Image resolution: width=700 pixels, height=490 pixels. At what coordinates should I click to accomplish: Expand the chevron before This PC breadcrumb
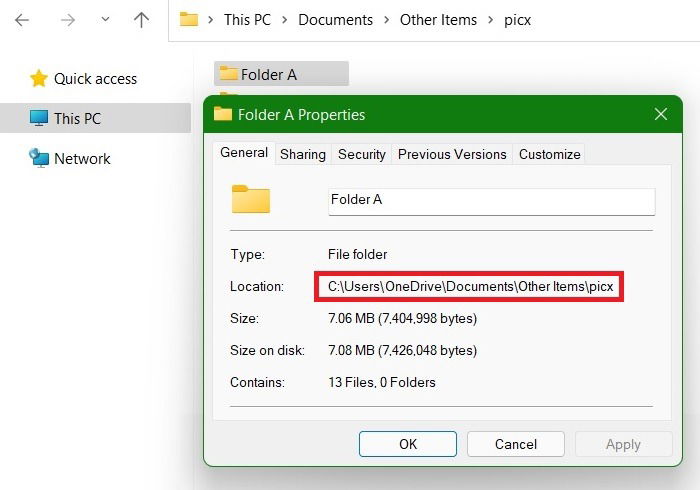point(211,20)
